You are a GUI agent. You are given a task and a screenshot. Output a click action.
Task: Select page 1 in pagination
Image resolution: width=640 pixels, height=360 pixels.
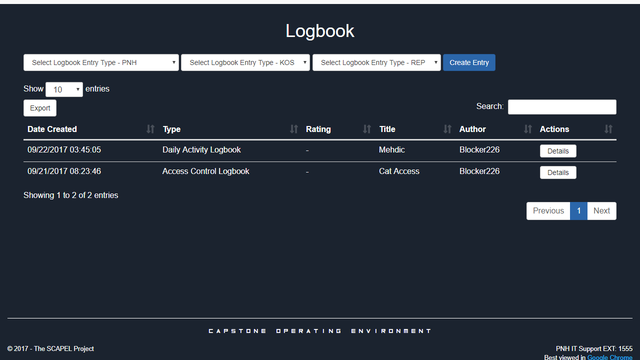pyautogui.click(x=578, y=211)
